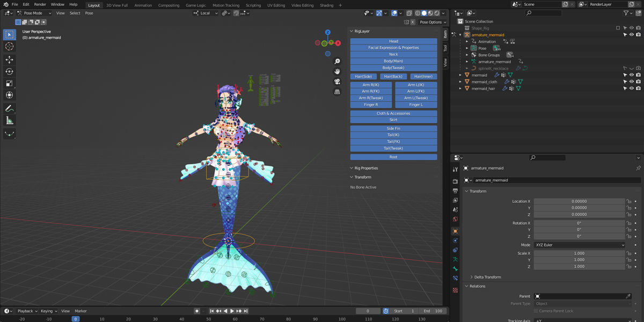
Task: Select the Rotate tool
Action: (9, 71)
